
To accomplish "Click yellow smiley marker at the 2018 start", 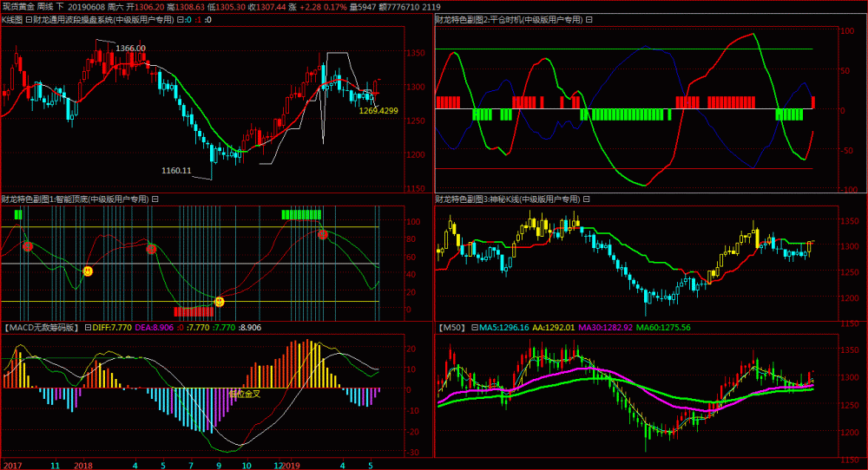I will (88, 271).
